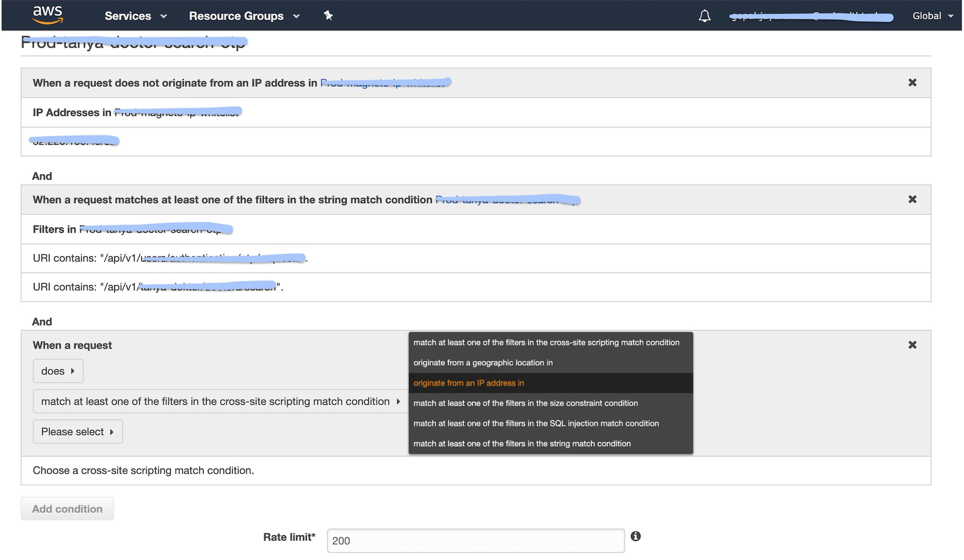Open the notifications bell icon
Viewport: 964px width, 560px height.
pyautogui.click(x=704, y=16)
